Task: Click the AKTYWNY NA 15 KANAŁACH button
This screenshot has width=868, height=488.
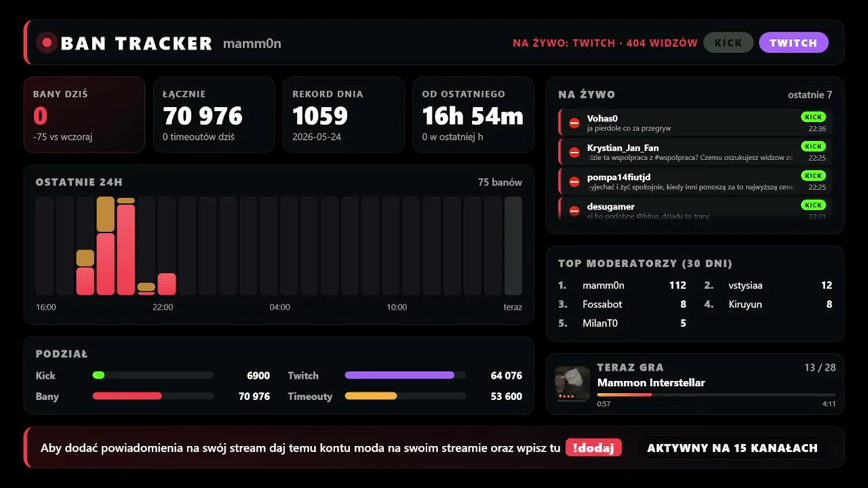Action: tap(732, 447)
